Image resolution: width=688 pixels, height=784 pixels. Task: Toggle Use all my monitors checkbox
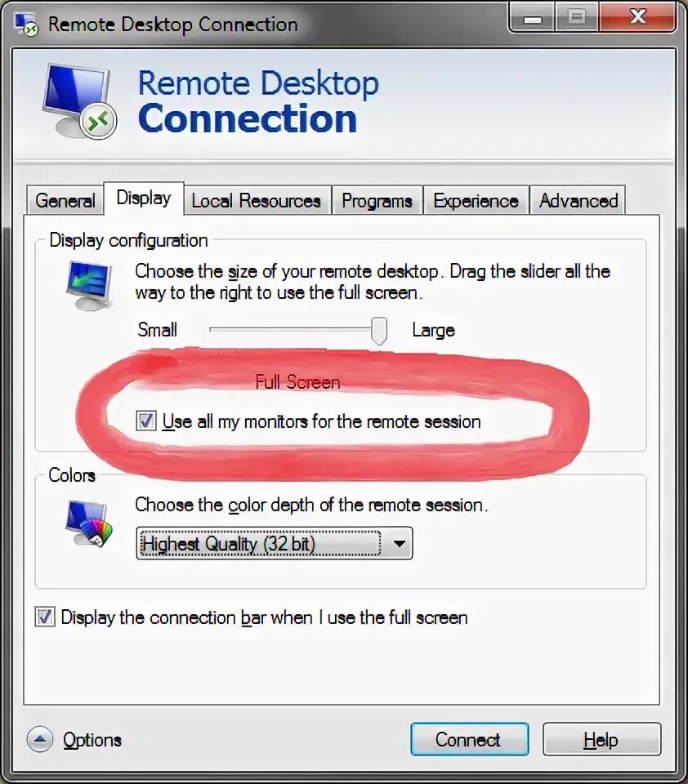click(146, 421)
